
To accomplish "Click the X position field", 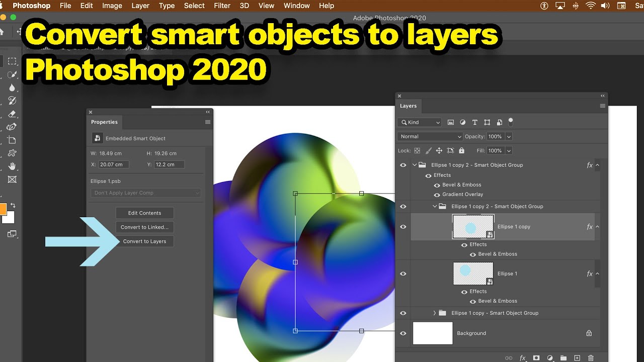I will [114, 164].
